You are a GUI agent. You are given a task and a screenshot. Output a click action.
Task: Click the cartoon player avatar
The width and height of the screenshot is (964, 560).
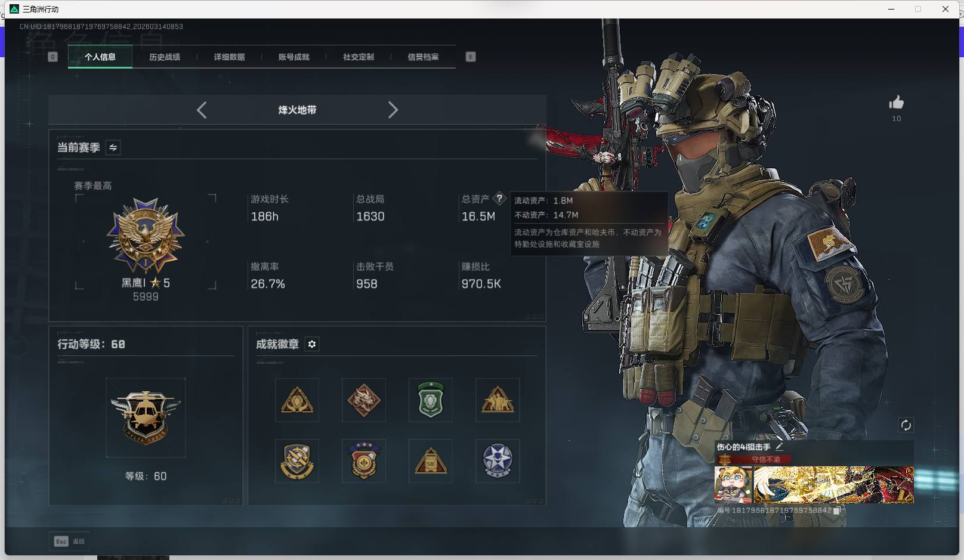click(733, 485)
